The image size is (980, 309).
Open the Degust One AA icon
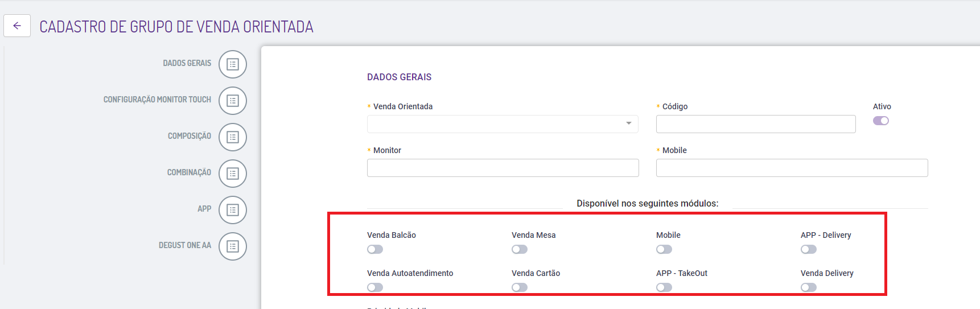coord(233,246)
